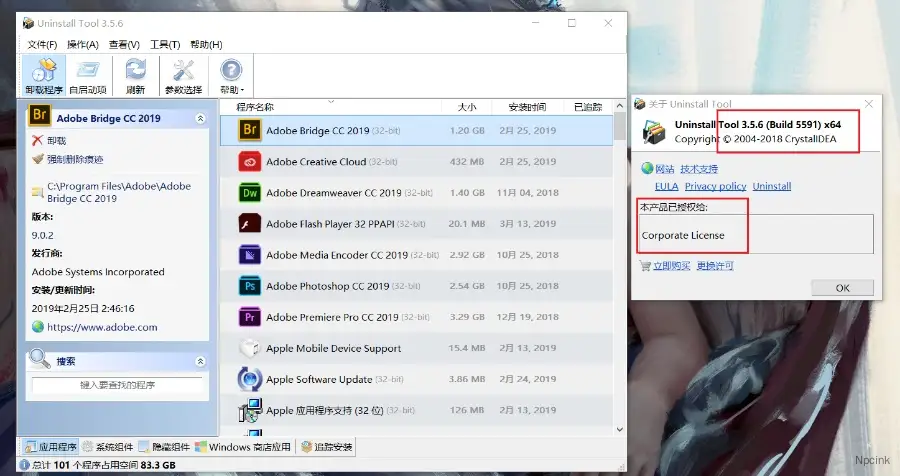Switch to the Windows Store Apps tab
The height and width of the screenshot is (476, 900).
coord(243,447)
